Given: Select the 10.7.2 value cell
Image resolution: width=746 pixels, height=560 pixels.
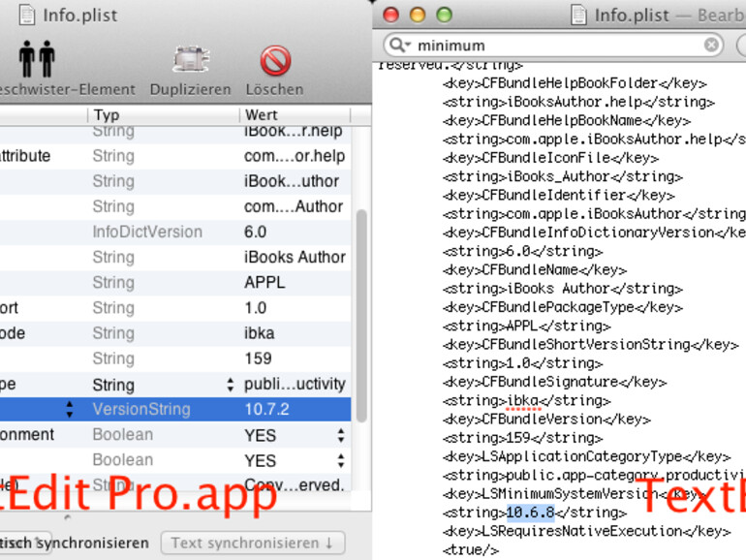Looking at the screenshot, I should click(266, 410).
